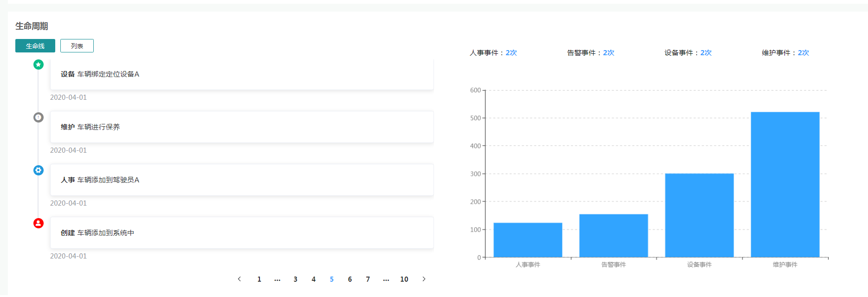Switch to the 生命线 view tab
Screen dimensions: 868x297
pos(35,46)
